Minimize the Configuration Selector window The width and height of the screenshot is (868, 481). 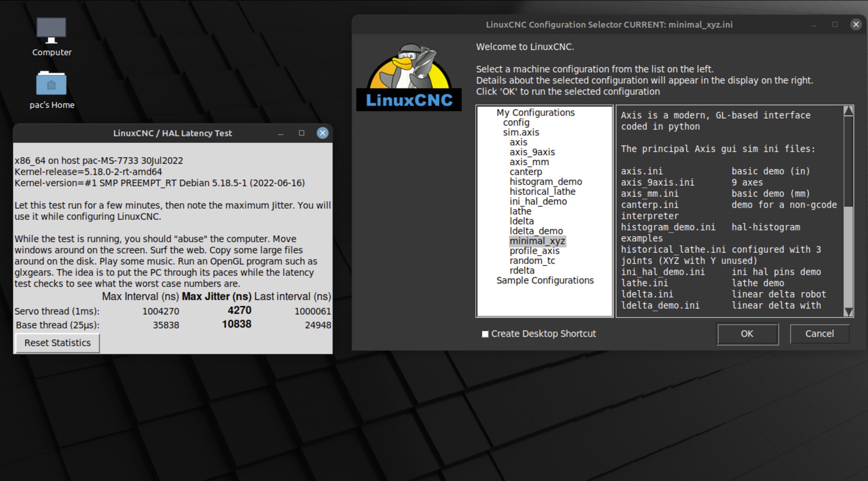tap(814, 25)
